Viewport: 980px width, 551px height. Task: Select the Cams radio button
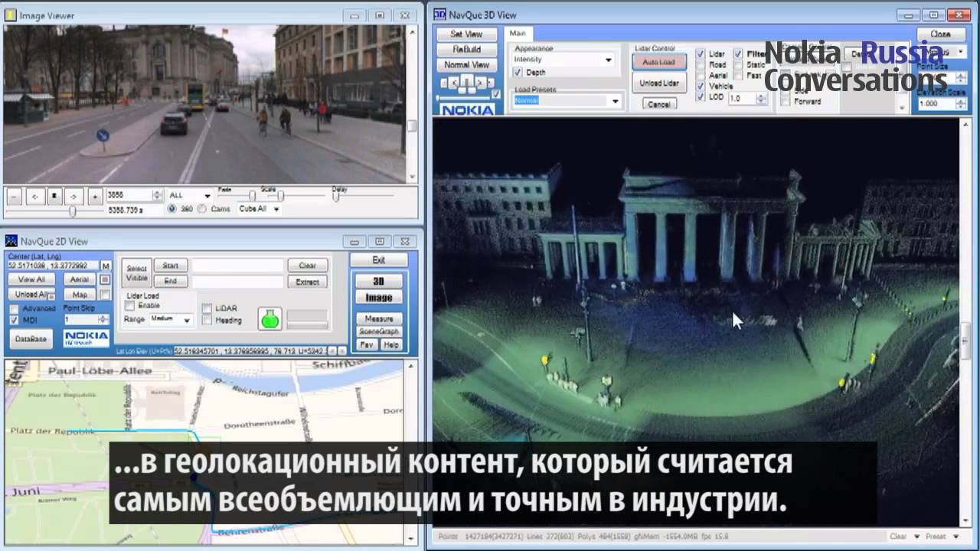point(202,208)
